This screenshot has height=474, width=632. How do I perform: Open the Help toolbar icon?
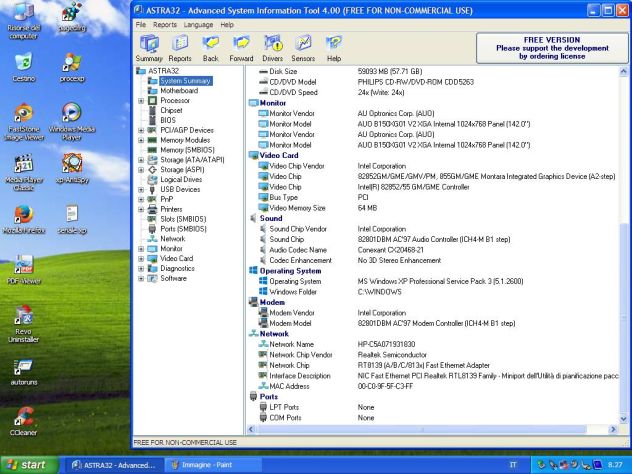click(334, 48)
